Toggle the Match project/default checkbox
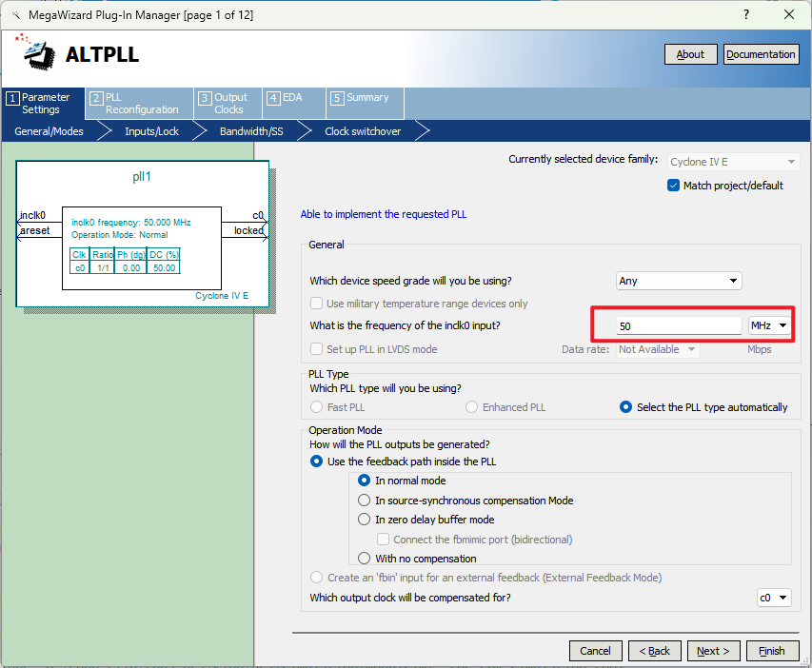 click(x=673, y=186)
